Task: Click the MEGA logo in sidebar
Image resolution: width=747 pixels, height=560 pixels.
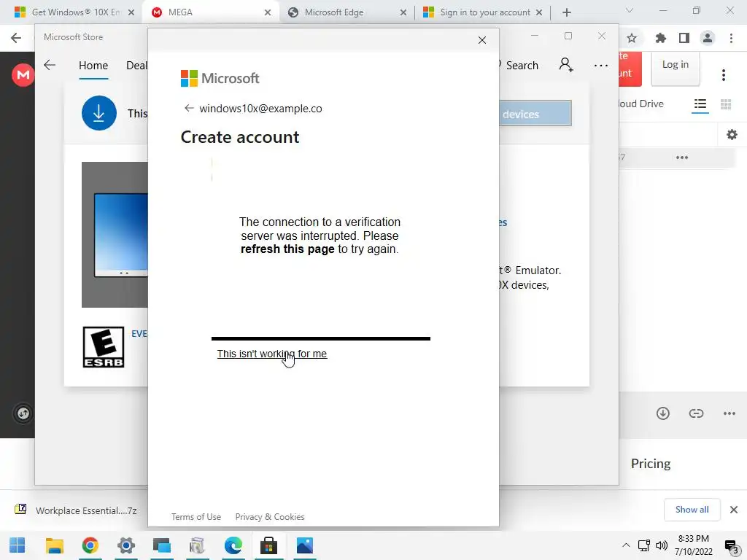Action: [x=23, y=75]
